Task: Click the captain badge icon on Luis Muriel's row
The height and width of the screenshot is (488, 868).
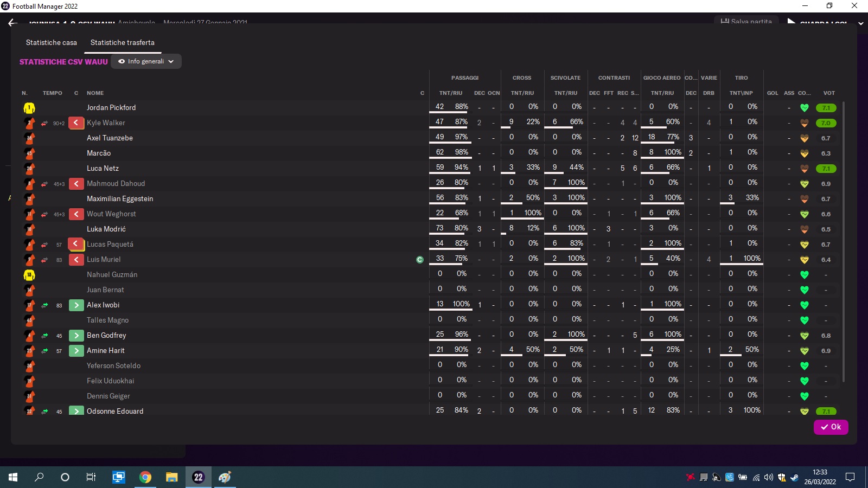Action: click(419, 260)
